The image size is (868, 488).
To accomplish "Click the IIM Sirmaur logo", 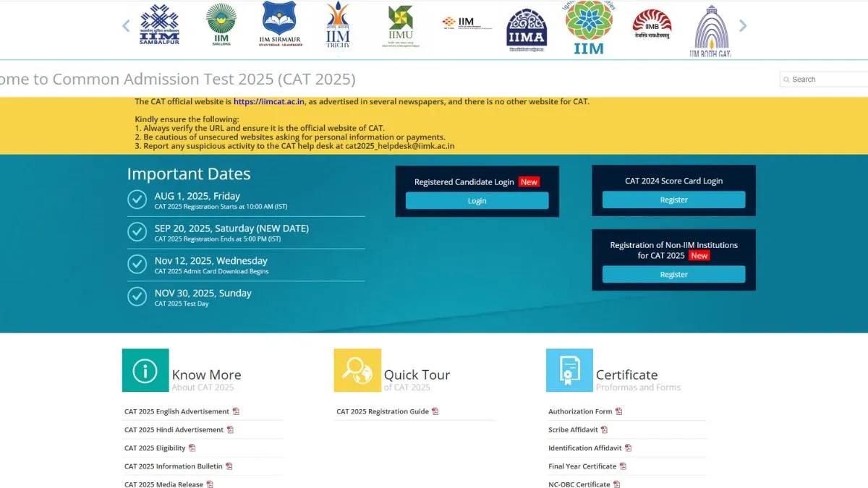I will pyautogui.click(x=279, y=26).
